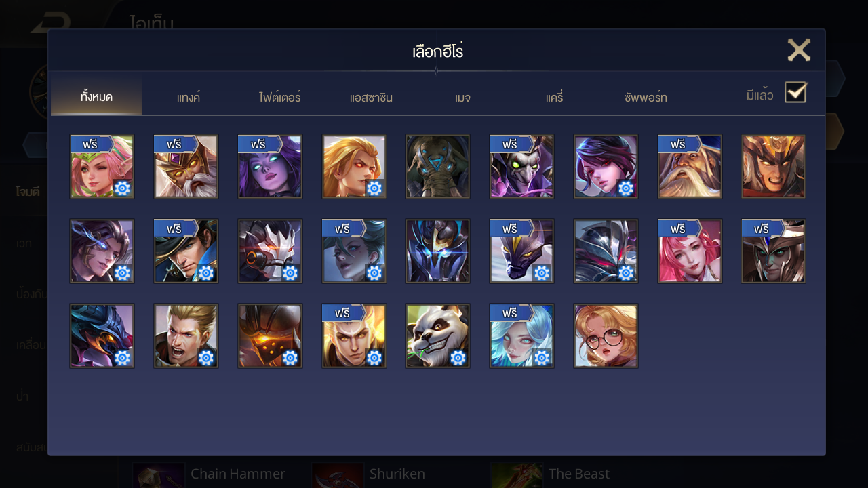This screenshot has width=868, height=488.
Task: Select the ทั้งหมด all heroes tab
Action: tap(96, 97)
